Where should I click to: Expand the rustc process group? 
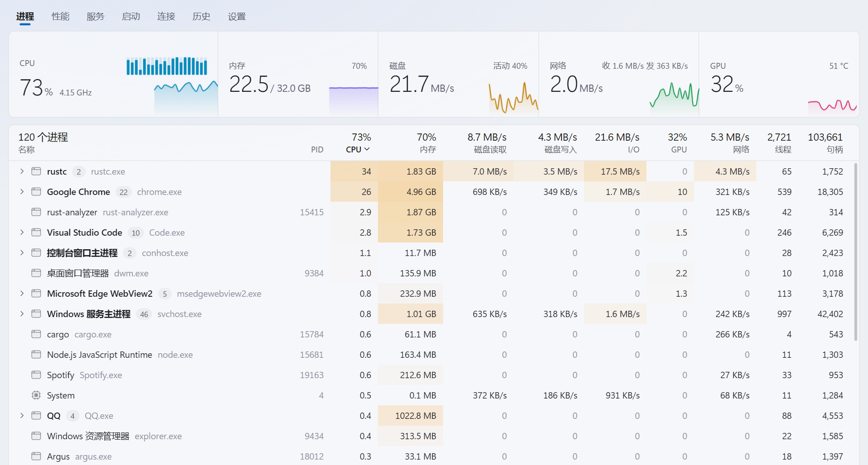tap(22, 171)
